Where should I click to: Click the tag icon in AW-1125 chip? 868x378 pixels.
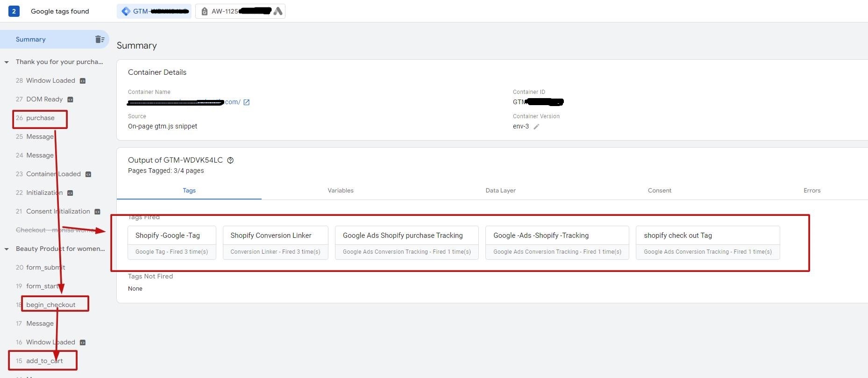coord(205,11)
